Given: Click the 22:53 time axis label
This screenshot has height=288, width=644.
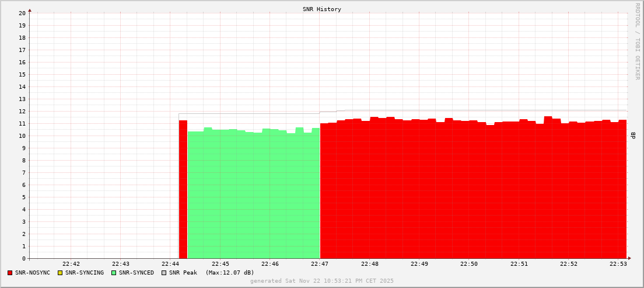Looking at the screenshot, I should [618, 264].
